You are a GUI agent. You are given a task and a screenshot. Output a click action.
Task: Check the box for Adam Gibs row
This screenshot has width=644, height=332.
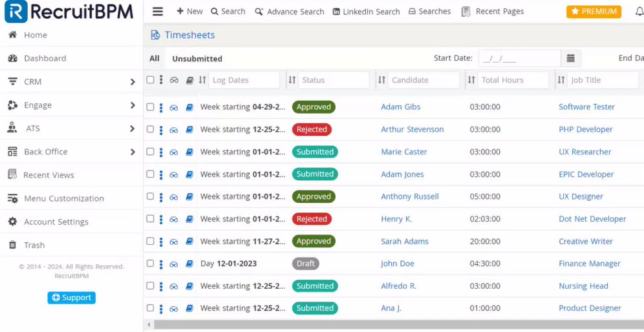[x=150, y=107]
